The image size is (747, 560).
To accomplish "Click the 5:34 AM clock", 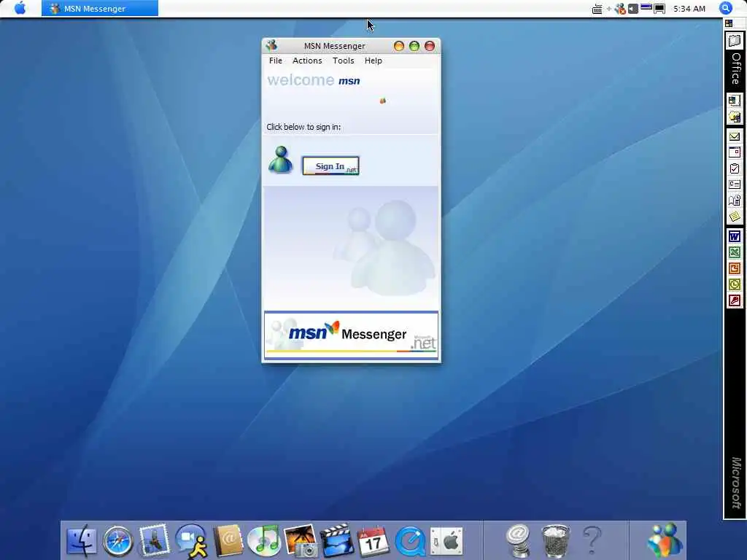I will 689,9.
